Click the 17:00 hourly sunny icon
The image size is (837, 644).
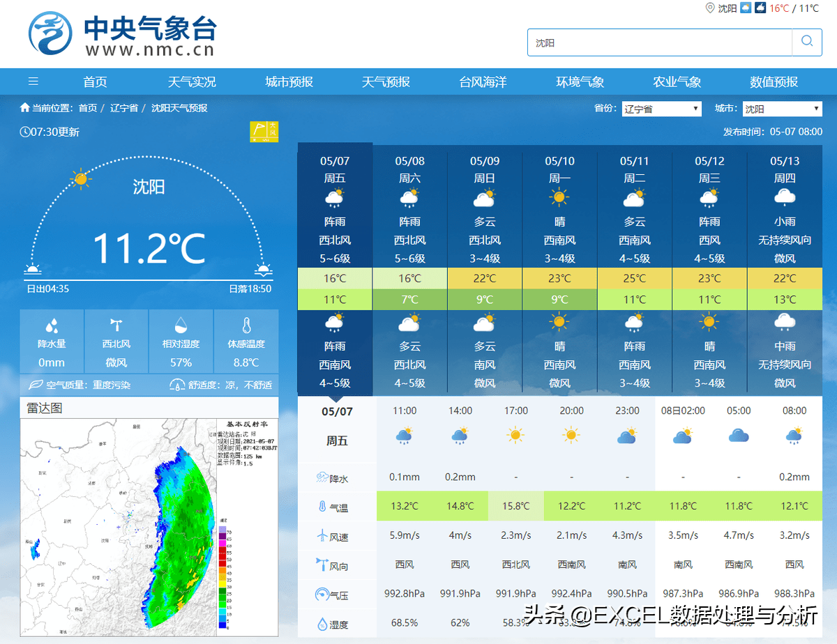click(x=515, y=436)
